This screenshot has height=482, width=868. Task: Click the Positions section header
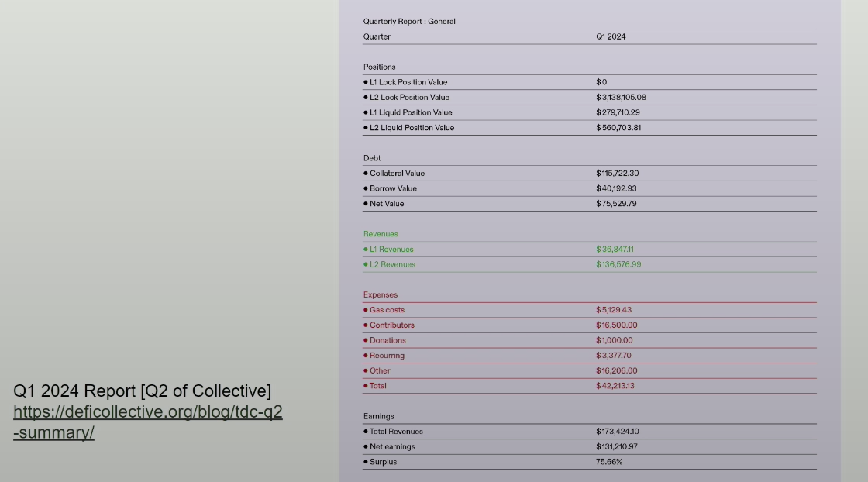380,67
